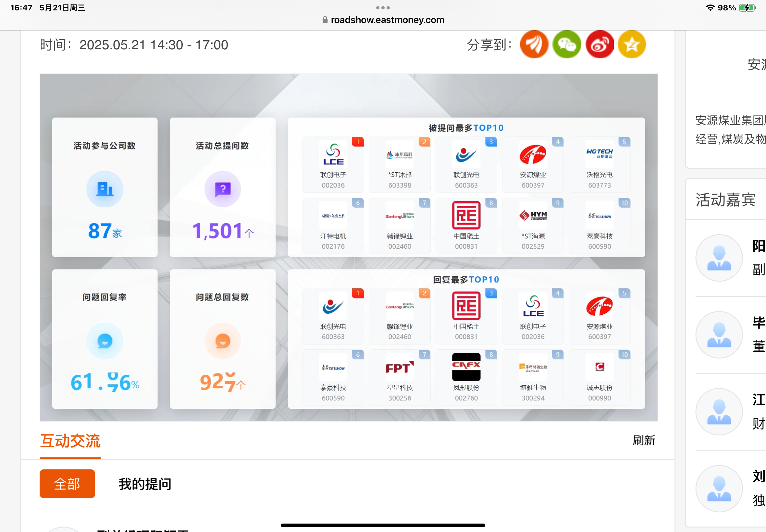Image resolution: width=766 pixels, height=532 pixels.
Task: Click the 被提问最多TOP10 heading
Action: [466, 128]
